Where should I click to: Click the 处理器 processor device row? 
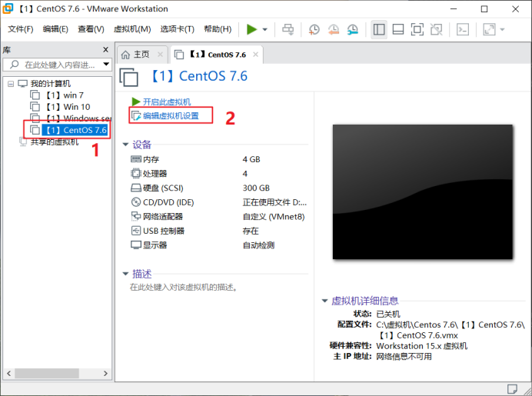coord(219,174)
